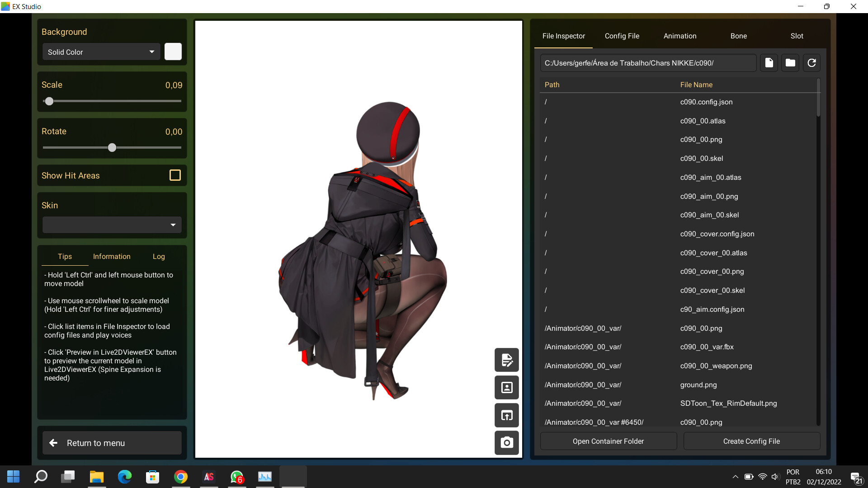Click the file list scrollbar

tap(818, 98)
